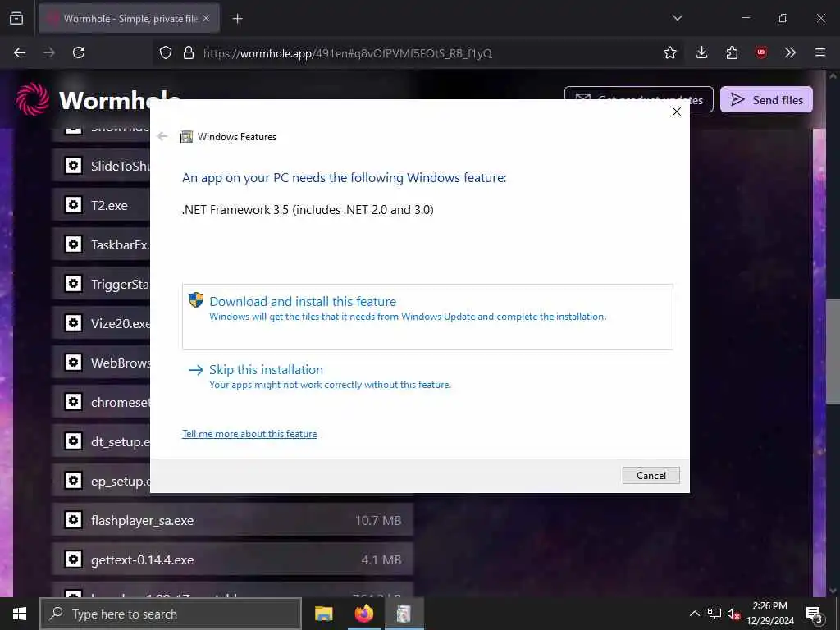
Task: Click the tracking protection shield icon
Action: tap(166, 52)
